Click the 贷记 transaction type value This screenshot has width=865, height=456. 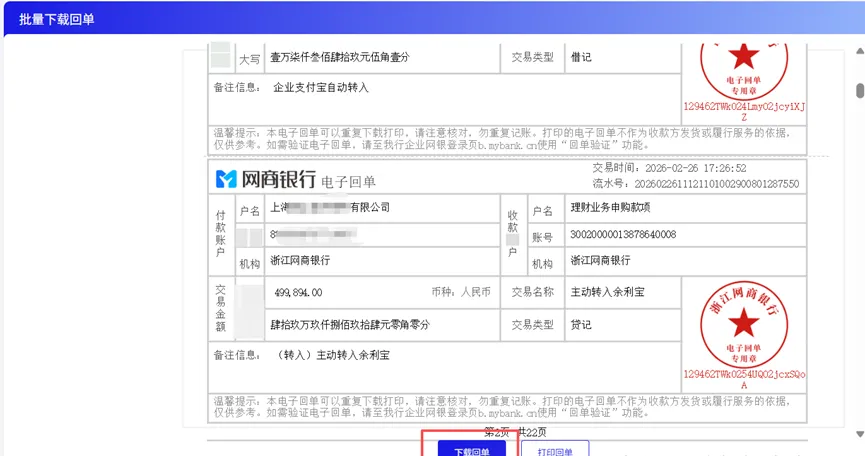tap(581, 325)
